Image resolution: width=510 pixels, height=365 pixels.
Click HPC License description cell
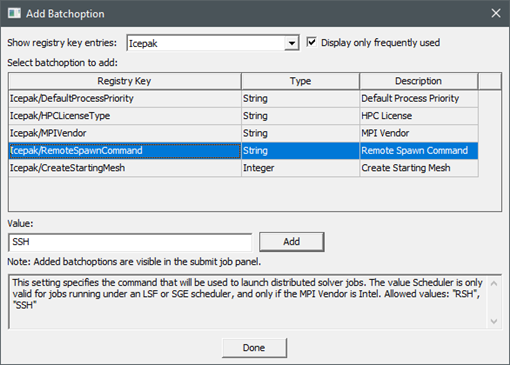click(419, 116)
